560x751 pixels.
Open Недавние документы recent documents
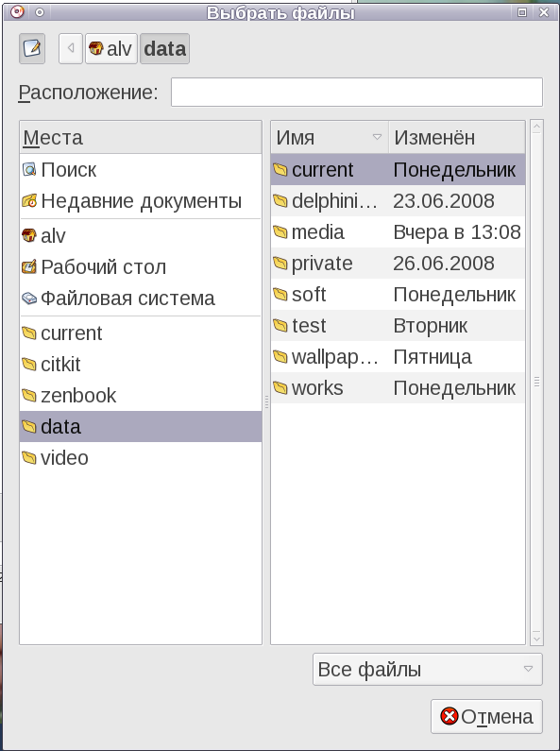141,201
